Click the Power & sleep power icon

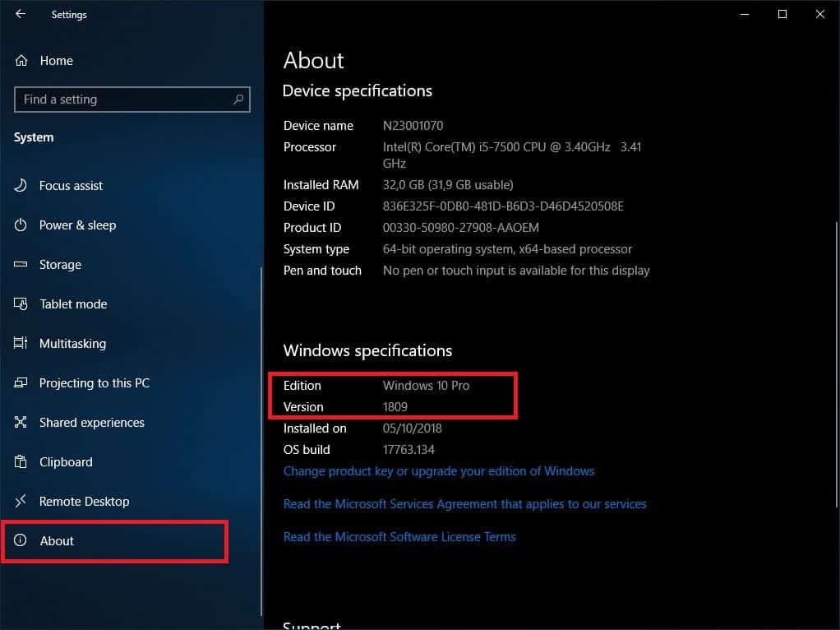pyautogui.click(x=21, y=225)
